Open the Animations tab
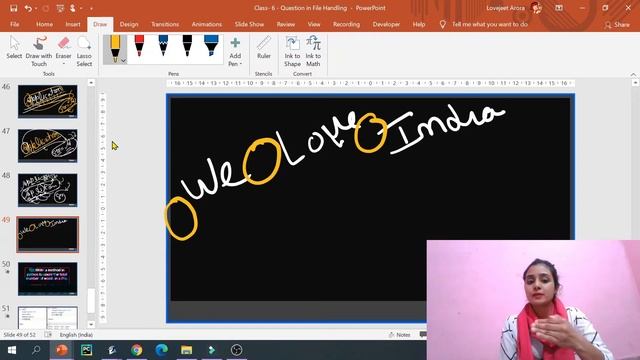 [x=207, y=24]
